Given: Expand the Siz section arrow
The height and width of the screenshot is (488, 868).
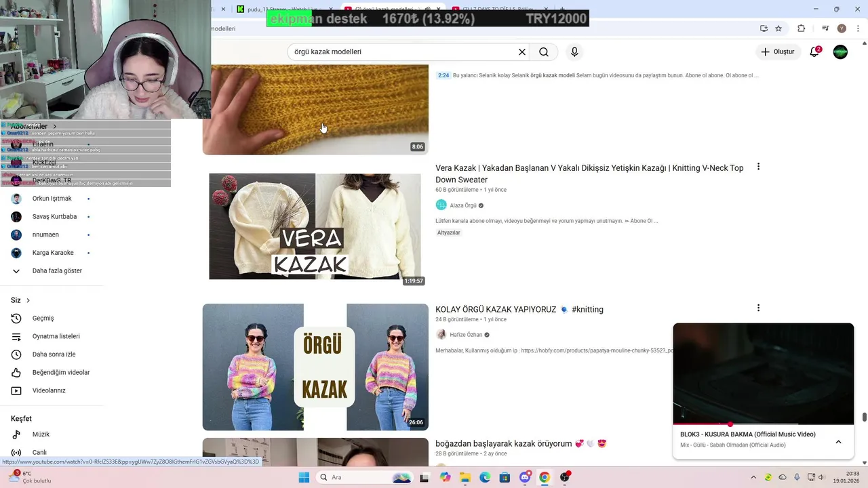Looking at the screenshot, I should (28, 300).
